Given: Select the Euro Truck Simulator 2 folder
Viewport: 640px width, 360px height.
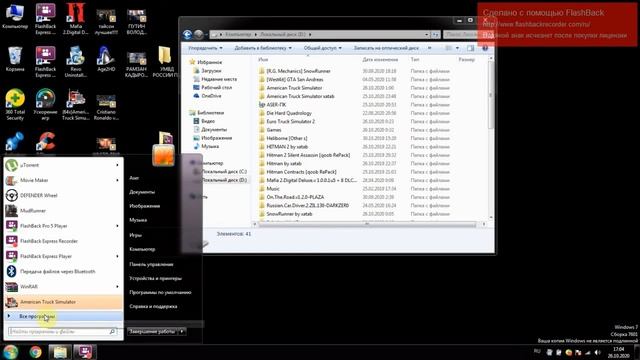Looking at the screenshot, I should tap(290, 121).
